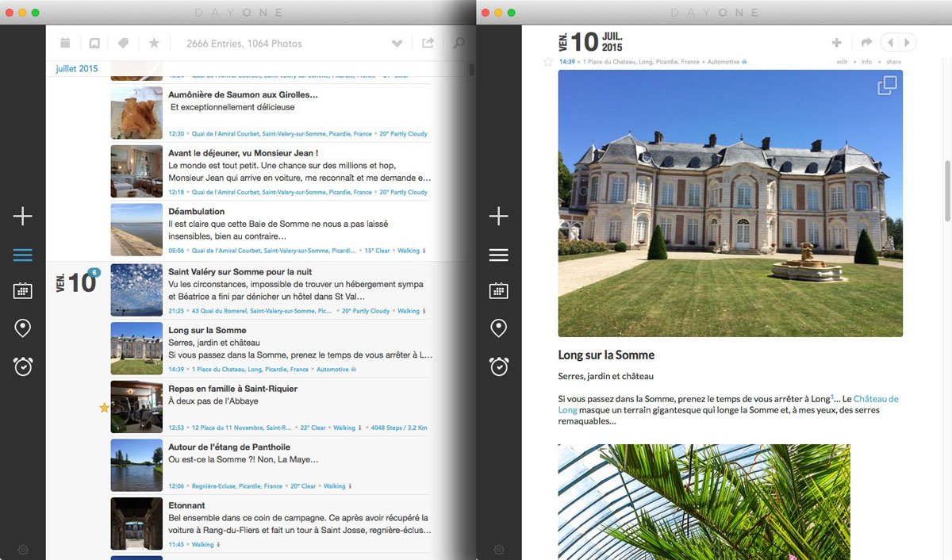952x560 pixels.
Task: Go to next entry arrow
Action: pos(908,43)
